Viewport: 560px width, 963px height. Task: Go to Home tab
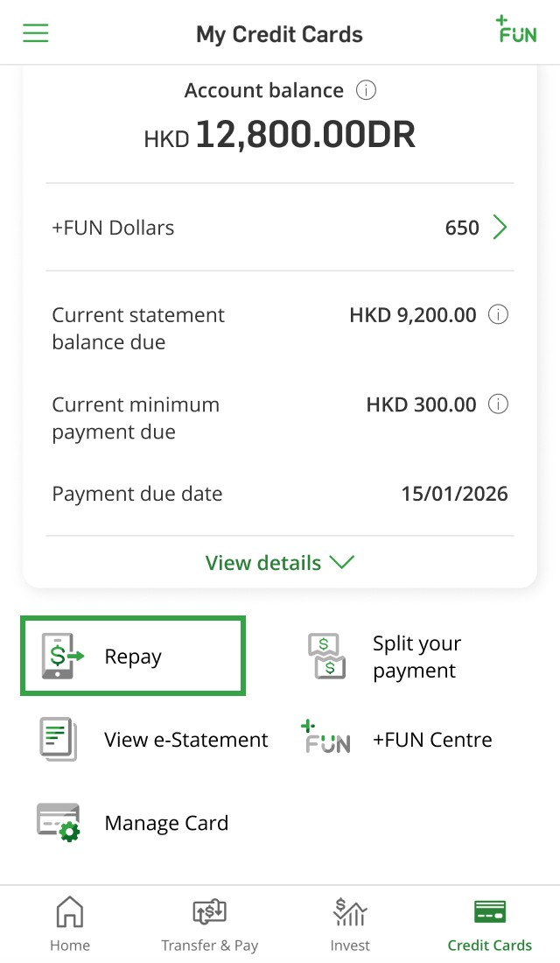pyautogui.click(x=70, y=924)
